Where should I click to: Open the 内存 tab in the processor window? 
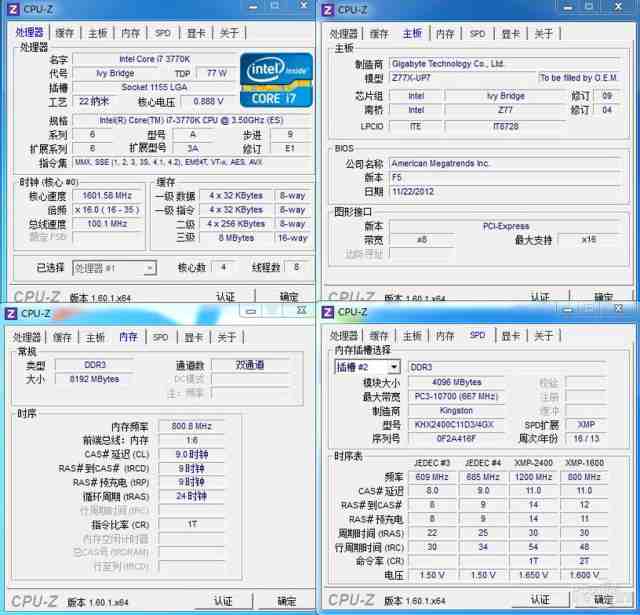[131, 33]
